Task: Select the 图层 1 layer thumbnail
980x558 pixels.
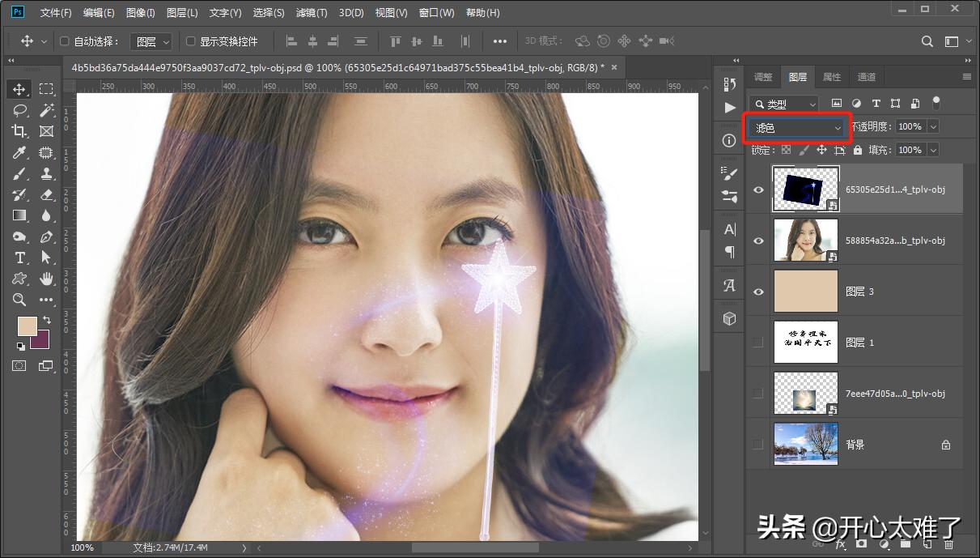Action: (x=805, y=343)
